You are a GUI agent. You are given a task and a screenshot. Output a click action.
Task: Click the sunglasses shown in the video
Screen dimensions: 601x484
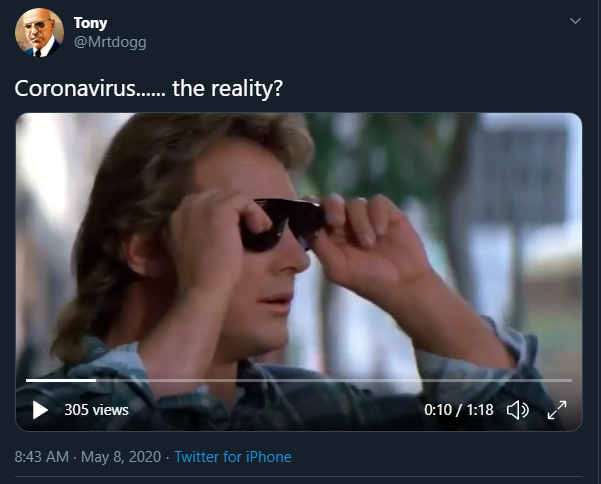click(x=283, y=224)
